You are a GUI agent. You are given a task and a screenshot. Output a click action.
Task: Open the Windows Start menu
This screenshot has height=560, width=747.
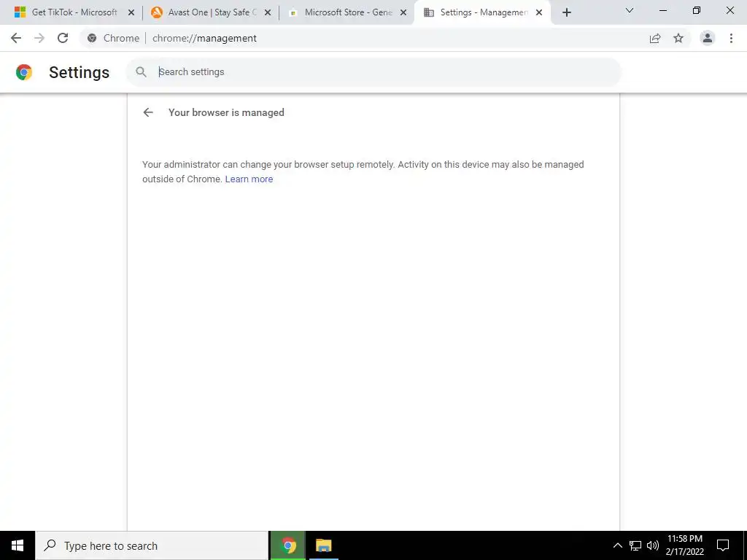[x=18, y=545]
